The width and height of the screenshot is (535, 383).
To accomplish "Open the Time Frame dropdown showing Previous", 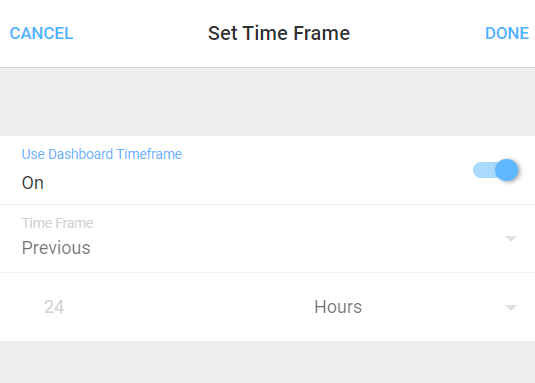I will tap(268, 239).
